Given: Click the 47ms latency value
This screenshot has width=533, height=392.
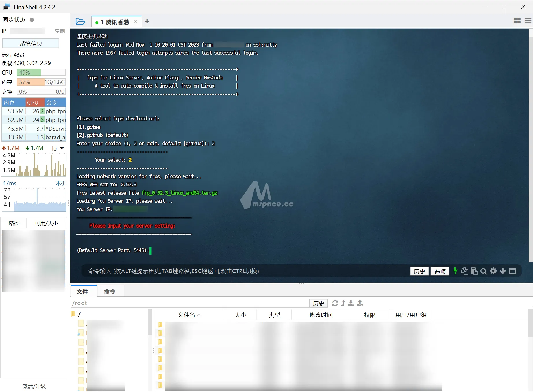Looking at the screenshot, I should pos(9,183).
